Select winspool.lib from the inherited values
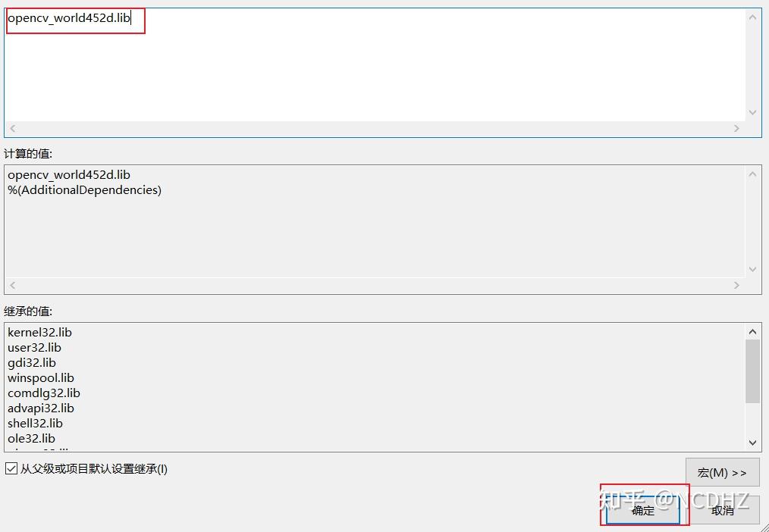Screen dimensions: 769x532 [40, 377]
